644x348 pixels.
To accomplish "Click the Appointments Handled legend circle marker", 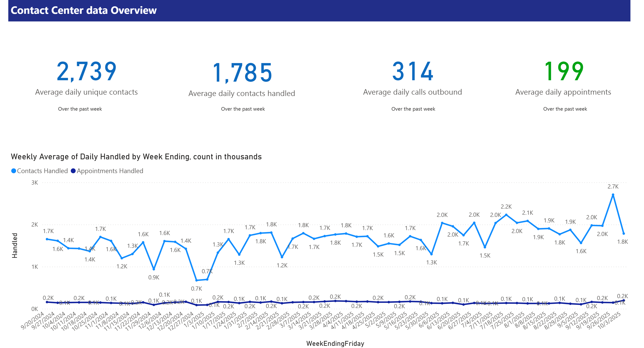I will tap(73, 171).
